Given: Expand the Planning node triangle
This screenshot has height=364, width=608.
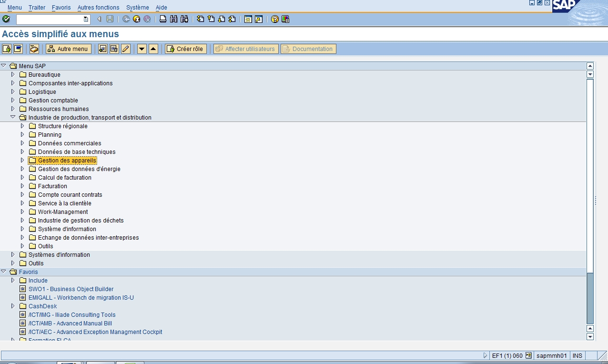Looking at the screenshot, I should click(x=22, y=134).
